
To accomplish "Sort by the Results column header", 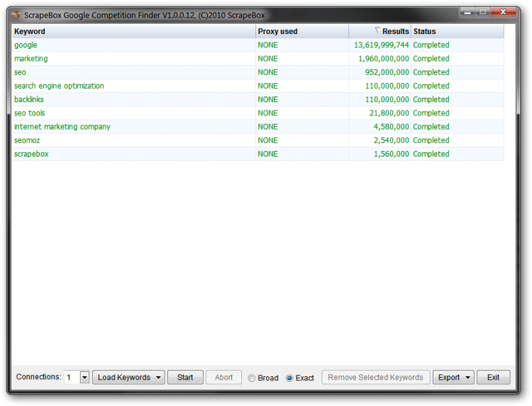I will pyautogui.click(x=379, y=31).
